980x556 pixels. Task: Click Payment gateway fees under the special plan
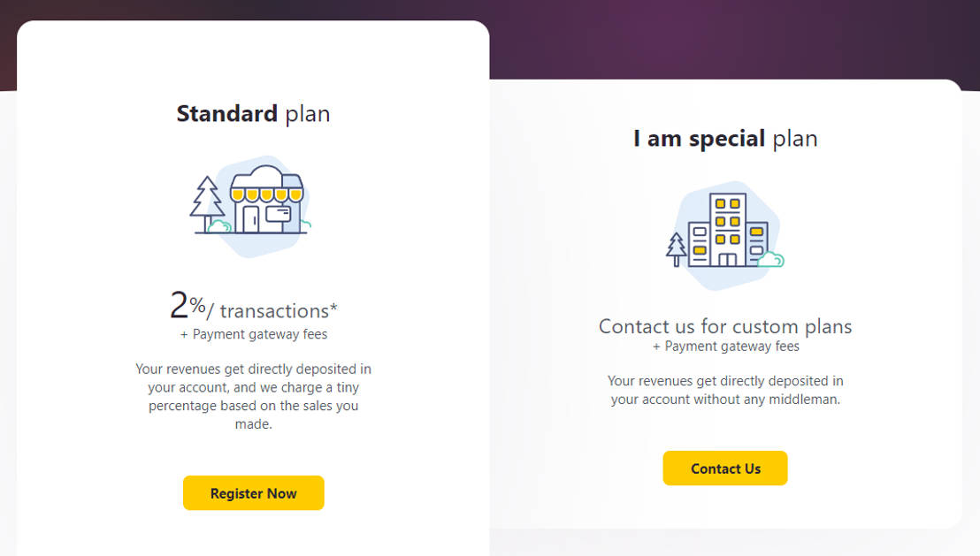[725, 347]
